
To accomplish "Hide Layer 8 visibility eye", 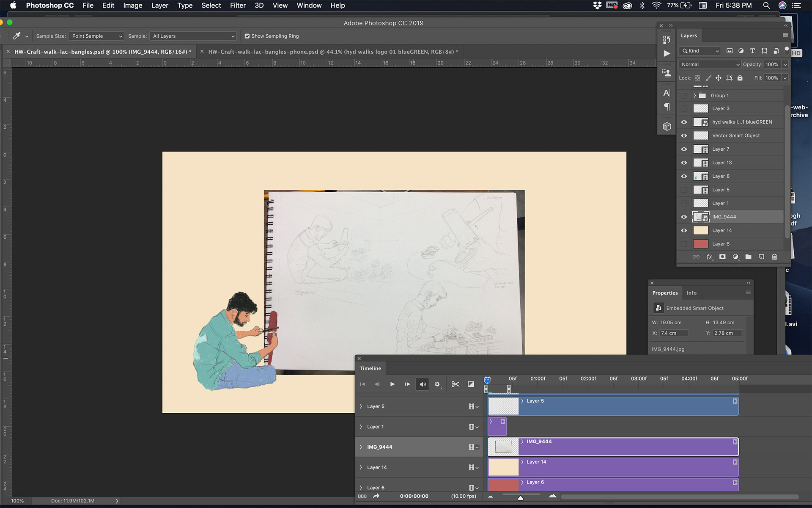I will 684,176.
